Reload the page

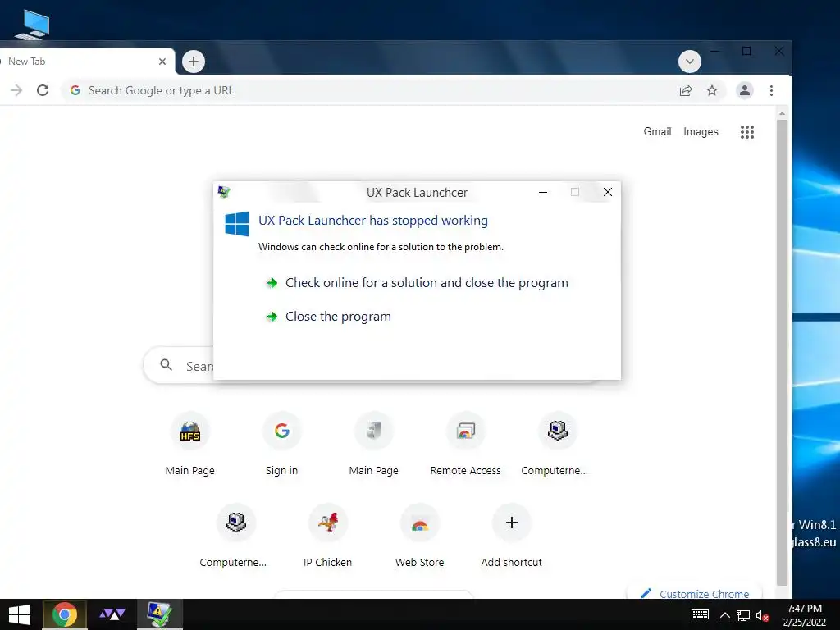pos(43,90)
